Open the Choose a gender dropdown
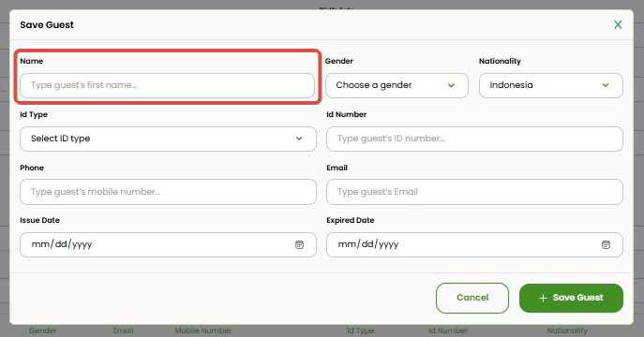Screen dimensions: 644x337 [397, 85]
